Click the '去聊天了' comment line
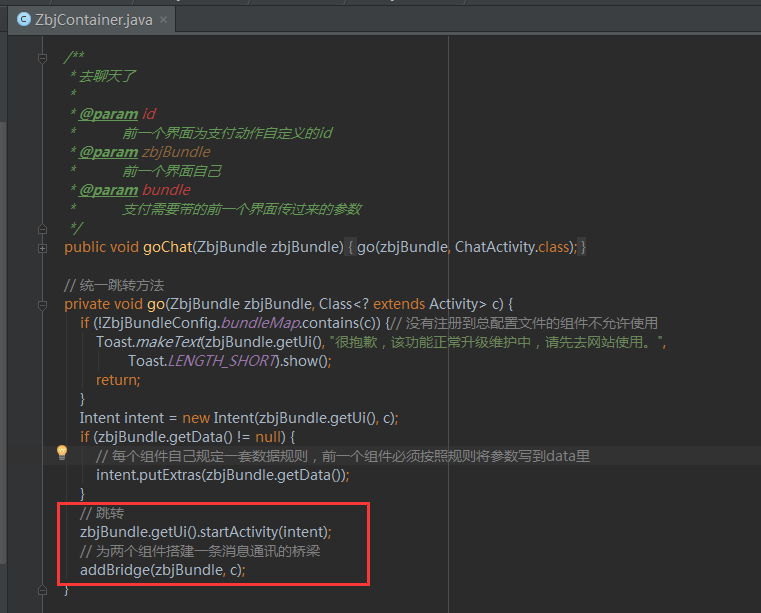This screenshot has width=761, height=613. 107,76
